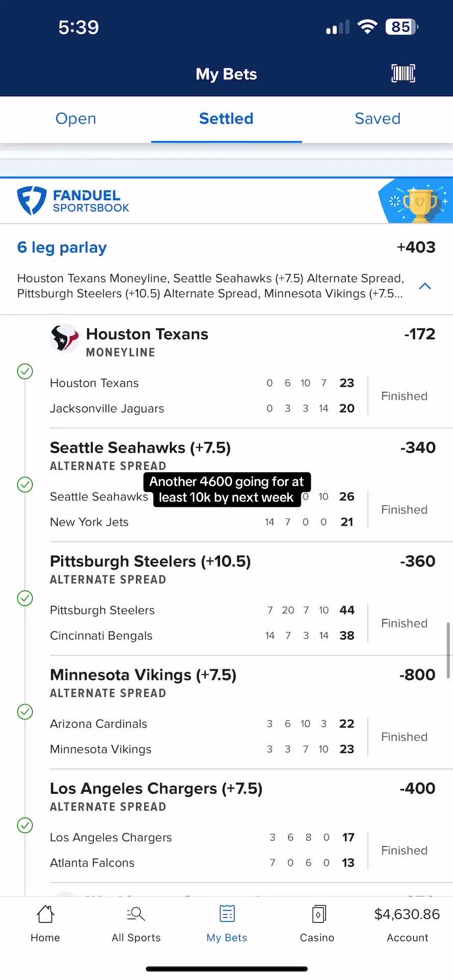Switch to the Open tab
Viewport: 453px width, 980px height.
point(75,118)
